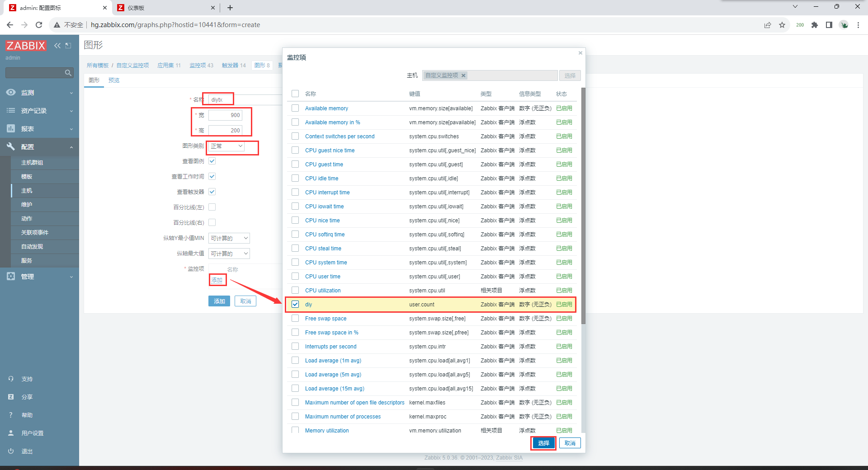Switch to the 仪表板 browser tab
The height and width of the screenshot is (470, 868).
click(165, 8)
